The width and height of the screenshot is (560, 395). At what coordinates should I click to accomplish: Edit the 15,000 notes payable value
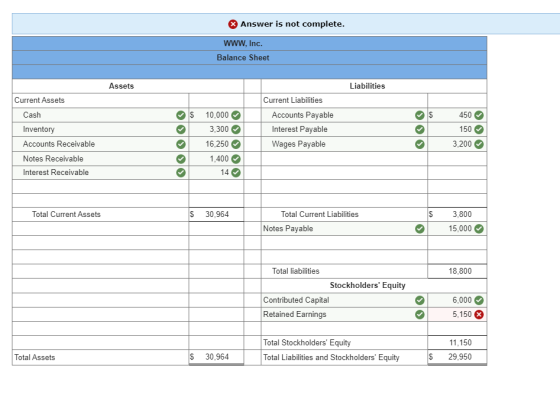(457, 229)
